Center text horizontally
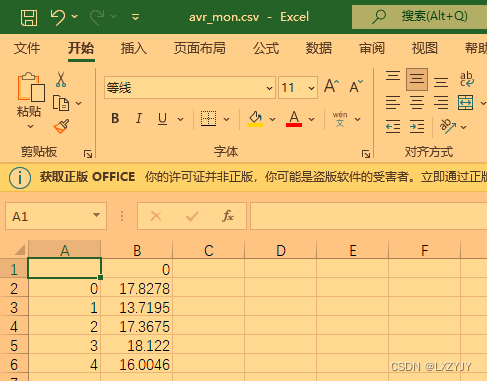Image resolution: width=487 pixels, height=381 pixels. pyautogui.click(x=417, y=103)
